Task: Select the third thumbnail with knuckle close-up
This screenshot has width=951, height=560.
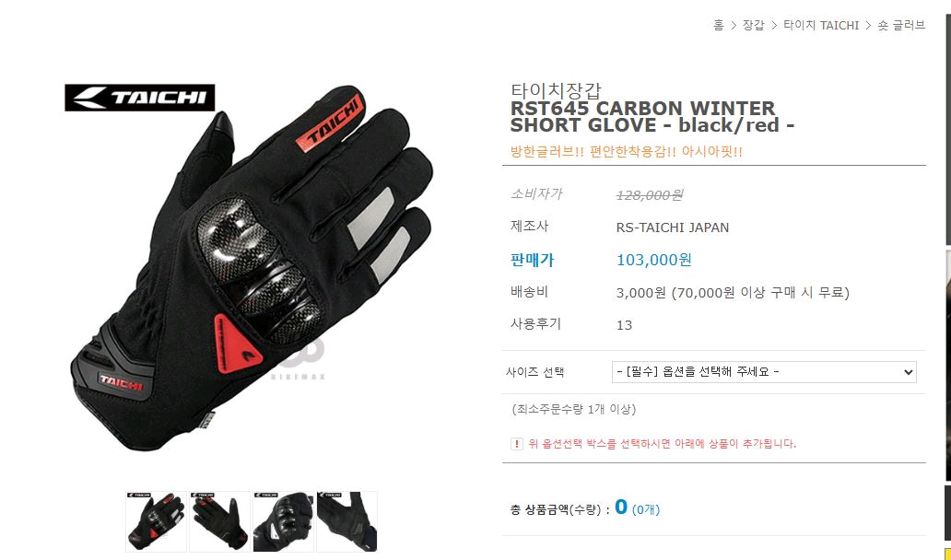Action: tap(283, 521)
